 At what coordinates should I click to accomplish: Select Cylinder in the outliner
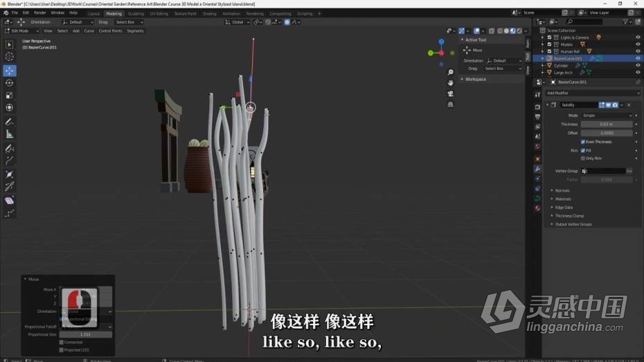coord(561,66)
